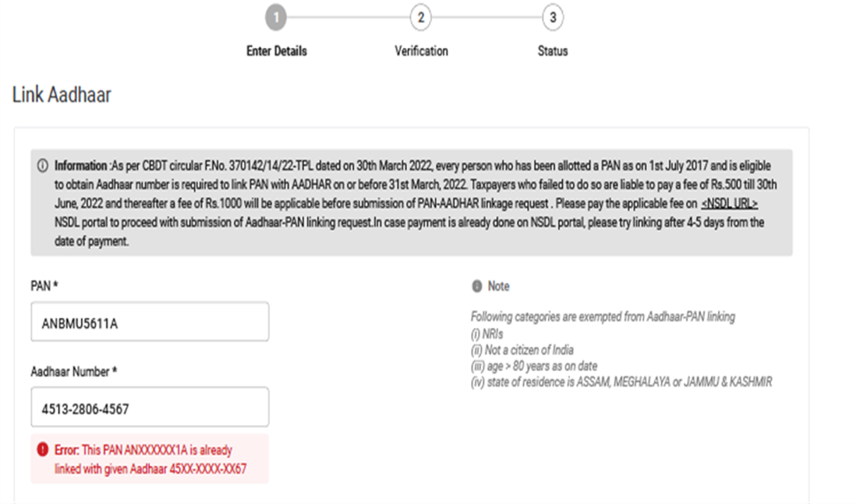Click the Aadhaar Number field label
867x504 pixels.
[x=73, y=371]
